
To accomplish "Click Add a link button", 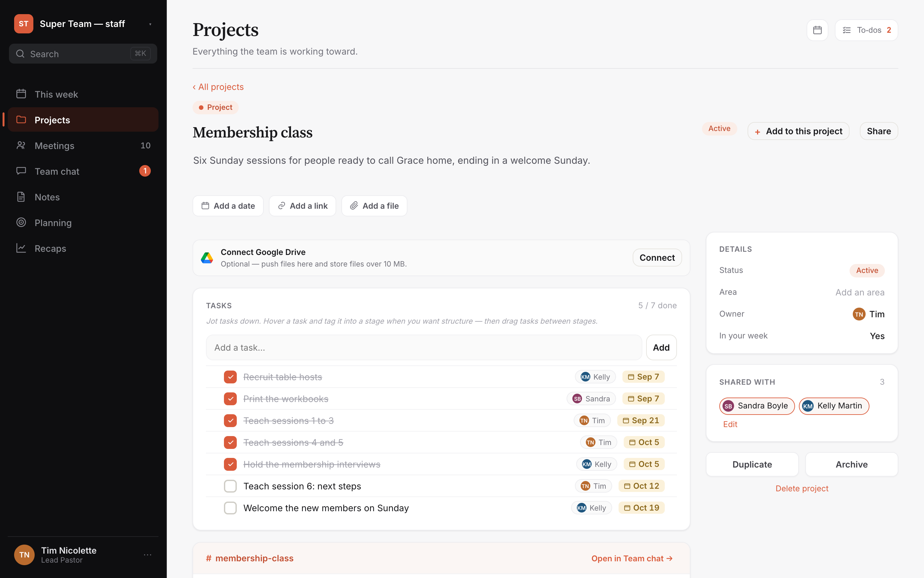I will click(x=303, y=206).
